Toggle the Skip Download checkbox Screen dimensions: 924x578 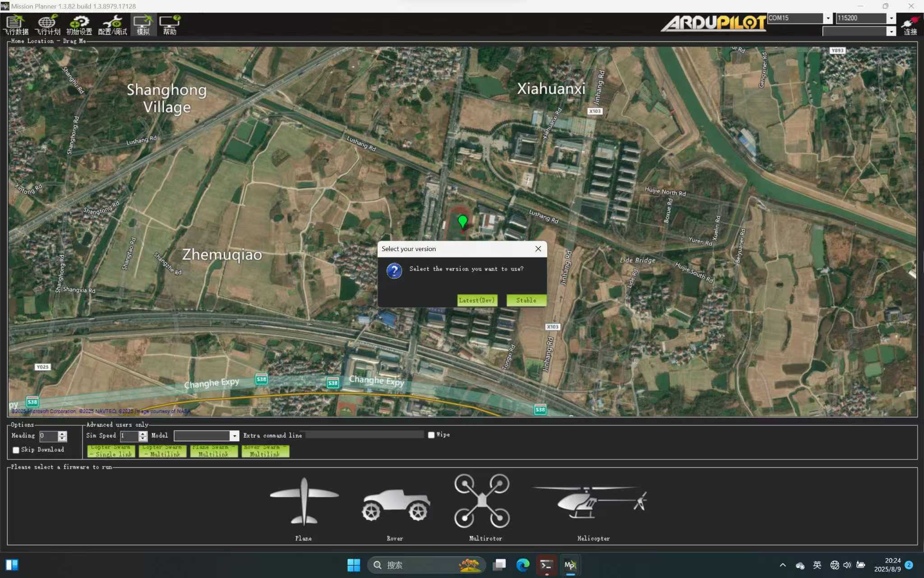(16, 450)
